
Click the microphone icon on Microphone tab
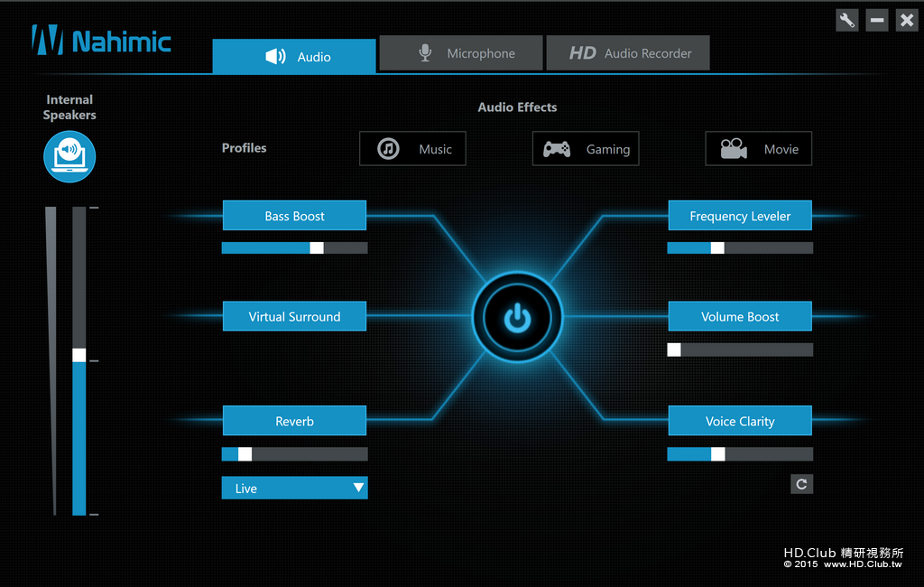coord(425,53)
